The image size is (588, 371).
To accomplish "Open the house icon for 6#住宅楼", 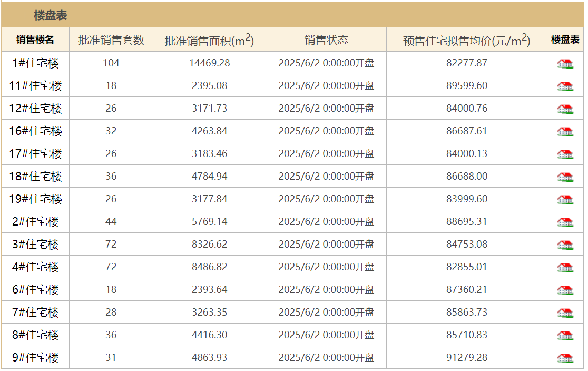I will point(565,290).
